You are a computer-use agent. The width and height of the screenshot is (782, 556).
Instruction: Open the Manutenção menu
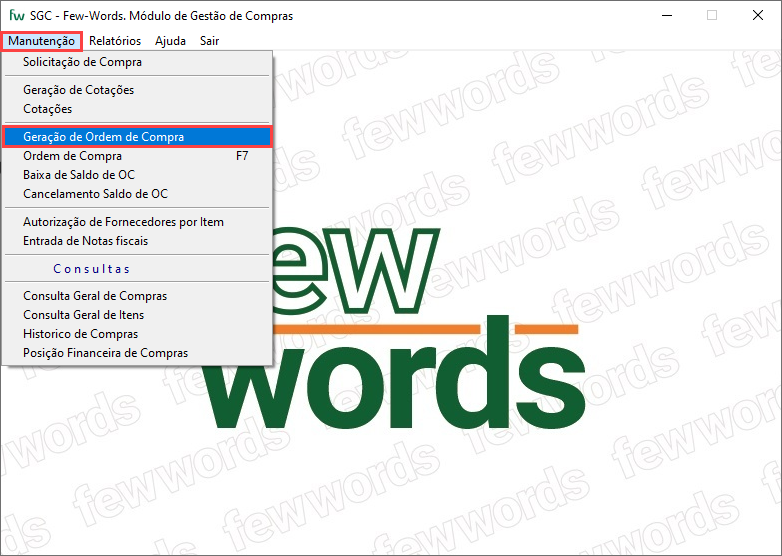pyautogui.click(x=41, y=41)
